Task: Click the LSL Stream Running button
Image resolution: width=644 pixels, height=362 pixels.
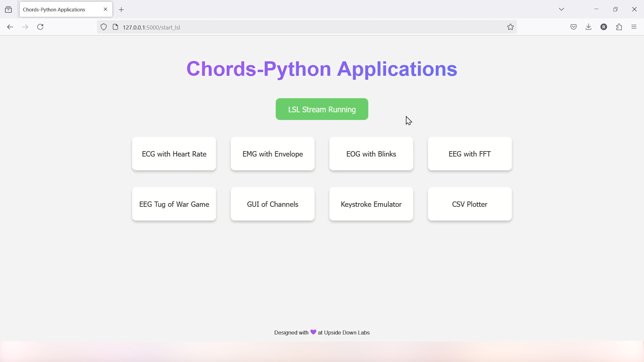Action: [x=322, y=109]
